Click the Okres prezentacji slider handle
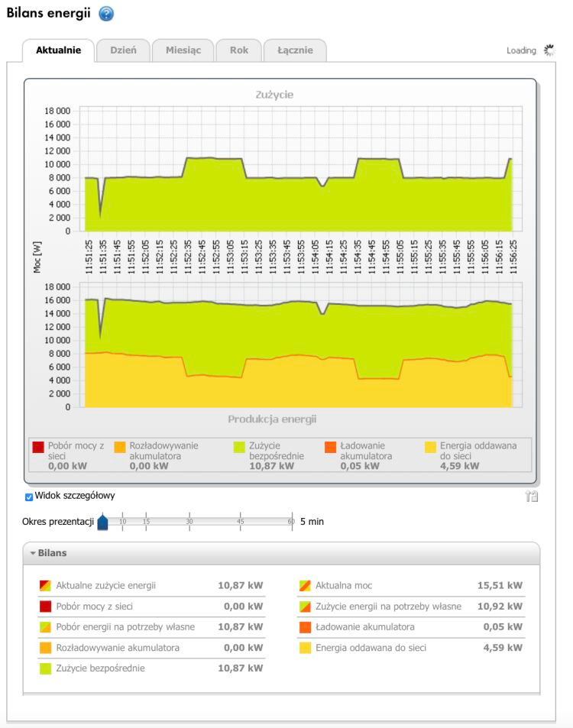 pyautogui.click(x=103, y=522)
